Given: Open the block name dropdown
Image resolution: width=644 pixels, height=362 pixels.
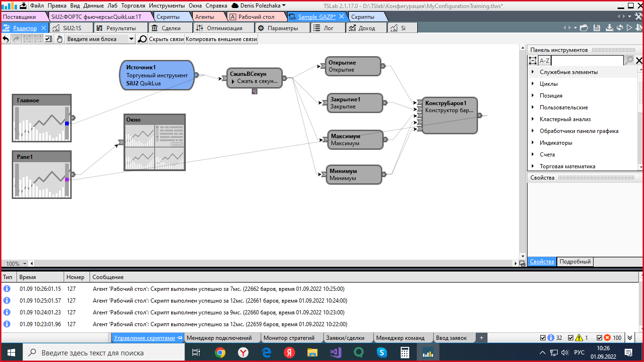Looking at the screenshot, I should (132, 39).
